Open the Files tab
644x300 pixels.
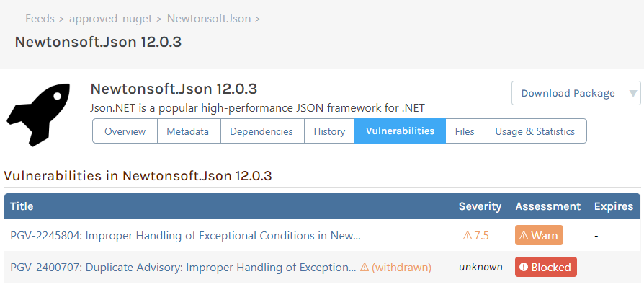click(x=465, y=131)
